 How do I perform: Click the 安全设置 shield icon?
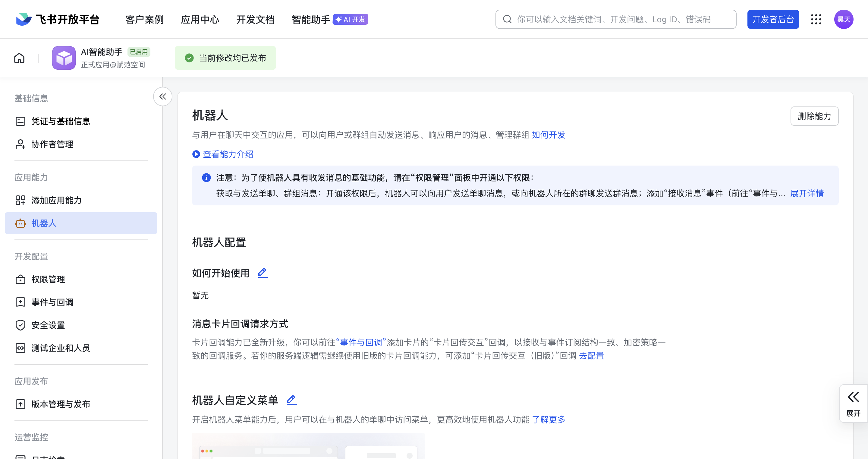pos(20,325)
